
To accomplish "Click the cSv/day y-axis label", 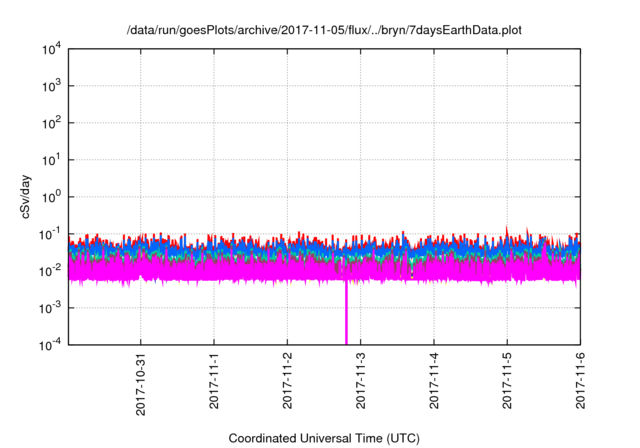I will coord(25,197).
